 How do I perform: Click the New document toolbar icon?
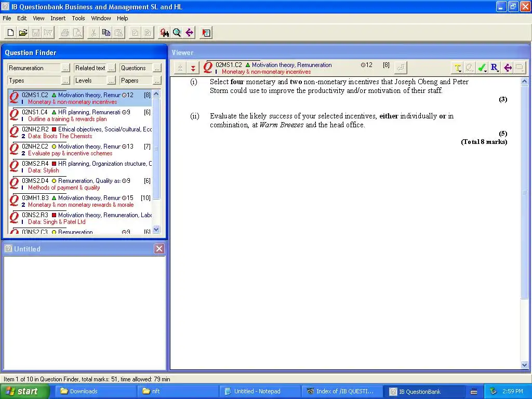10,33
